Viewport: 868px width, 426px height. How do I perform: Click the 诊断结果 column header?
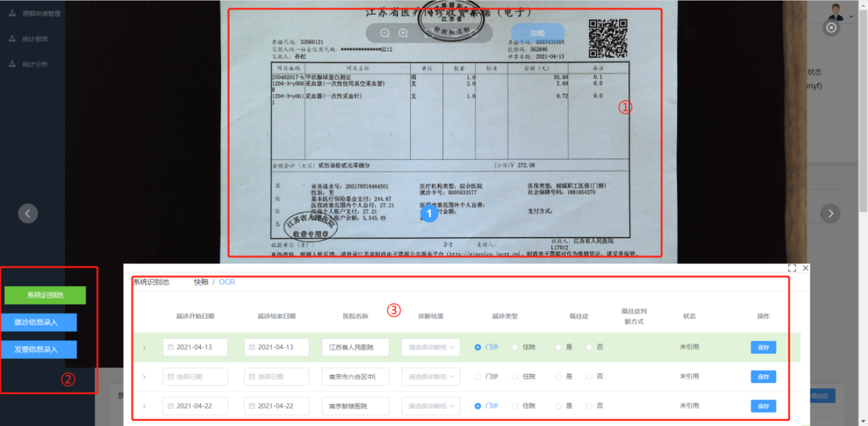(431, 317)
